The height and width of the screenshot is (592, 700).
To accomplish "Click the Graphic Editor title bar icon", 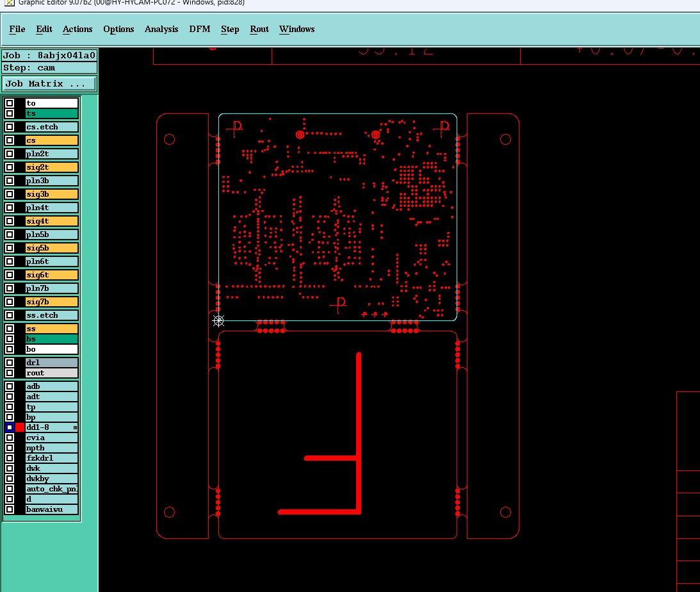I will pyautogui.click(x=10, y=3).
